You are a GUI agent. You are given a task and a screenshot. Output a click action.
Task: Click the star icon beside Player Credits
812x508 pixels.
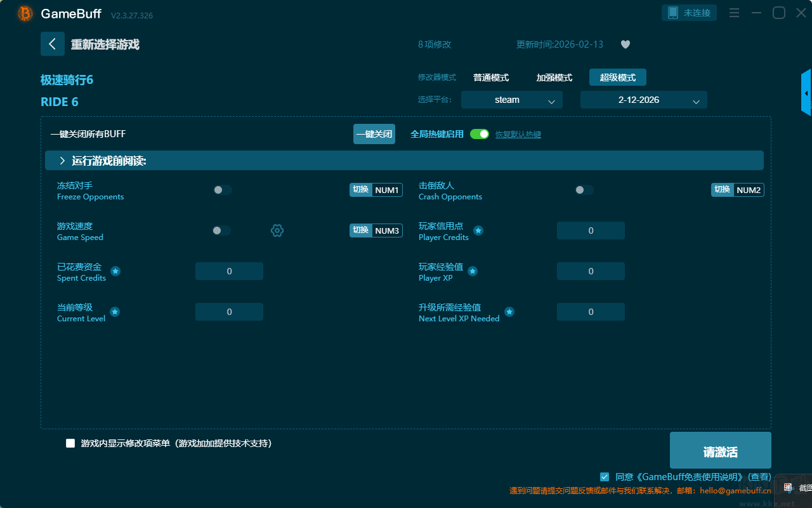[x=478, y=231]
